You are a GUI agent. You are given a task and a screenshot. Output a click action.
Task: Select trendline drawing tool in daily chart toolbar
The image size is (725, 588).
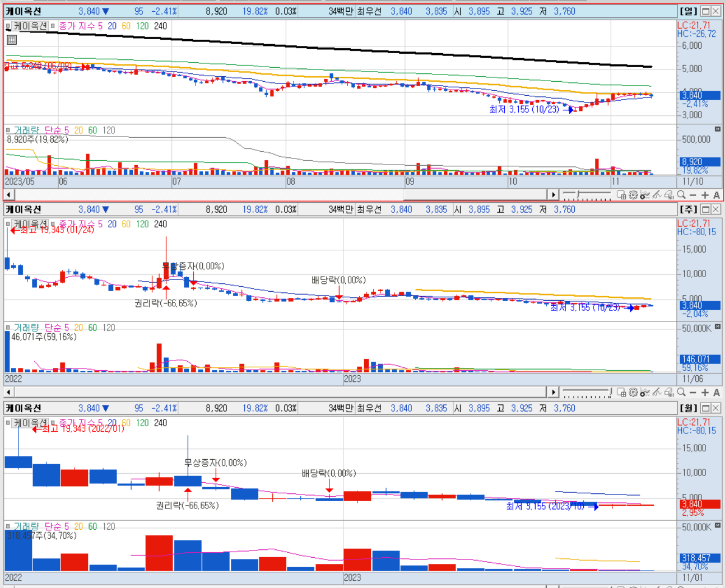click(x=657, y=195)
